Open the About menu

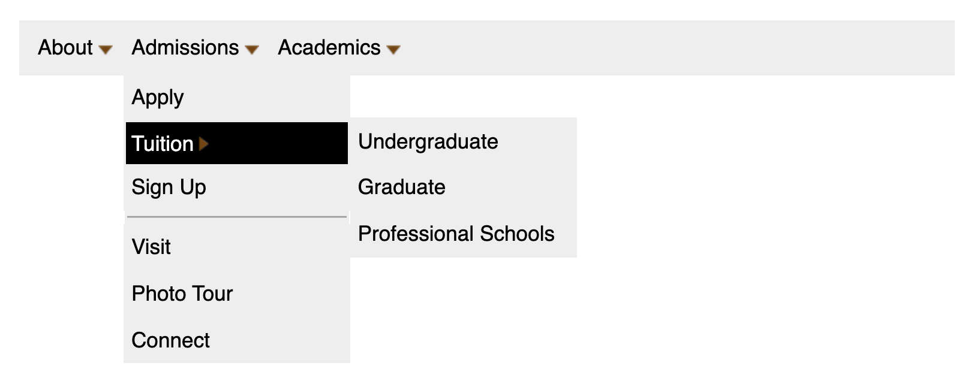66,48
